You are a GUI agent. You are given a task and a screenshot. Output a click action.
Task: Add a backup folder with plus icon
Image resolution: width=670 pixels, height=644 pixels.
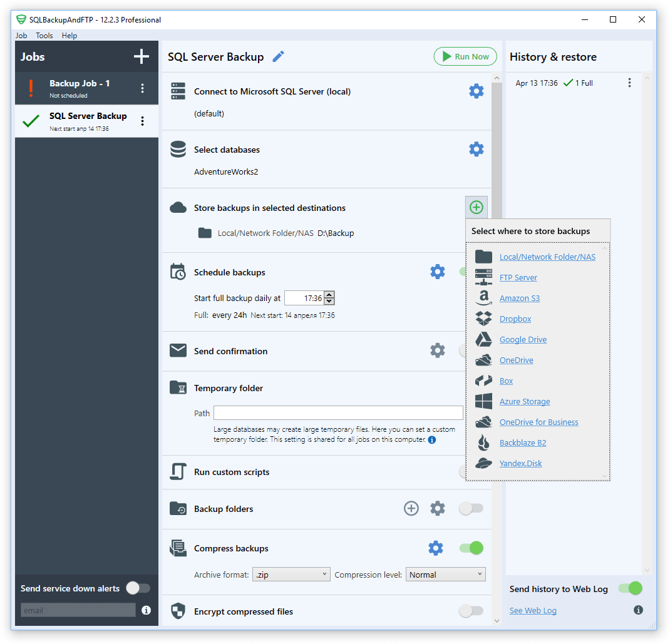tap(411, 508)
